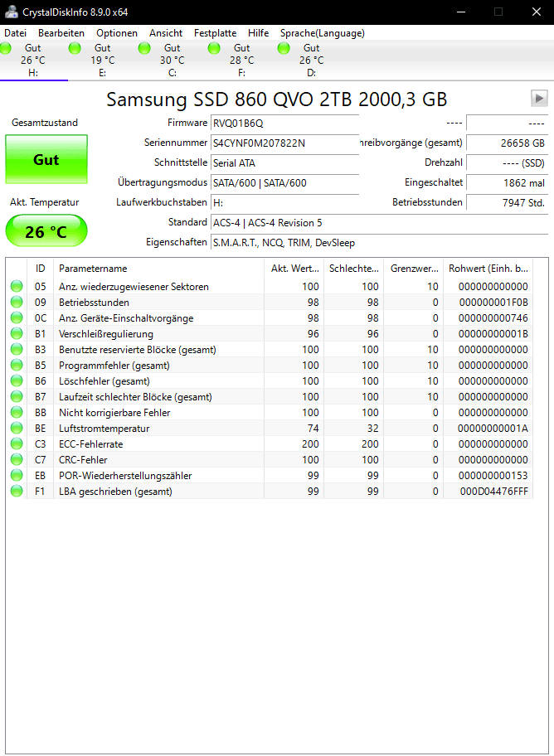Image resolution: width=554 pixels, height=756 pixels.
Task: Open the Hilfe menu
Action: (x=259, y=33)
